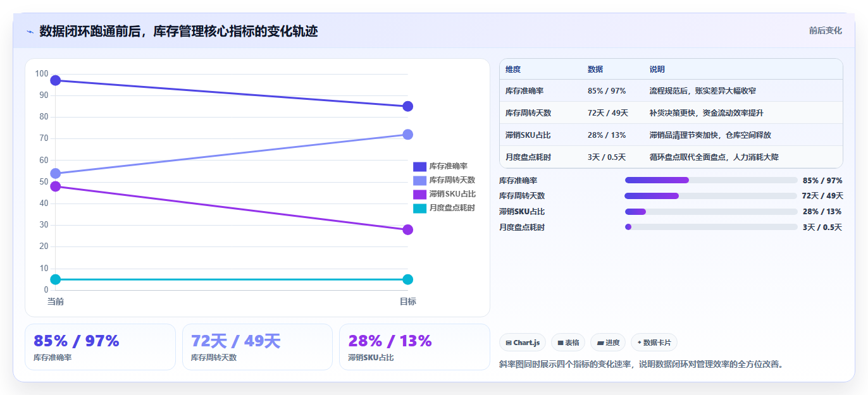868x395 pixels.
Task: Click progress value 3天 / 0.5天
Action: tap(822, 227)
